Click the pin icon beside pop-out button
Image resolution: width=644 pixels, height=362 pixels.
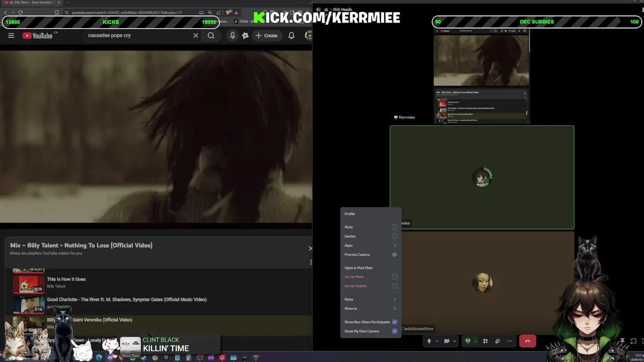(x=622, y=341)
